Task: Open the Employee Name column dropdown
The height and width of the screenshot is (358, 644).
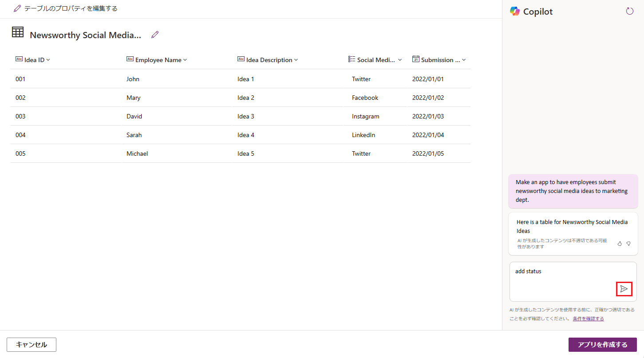Action: point(185,60)
